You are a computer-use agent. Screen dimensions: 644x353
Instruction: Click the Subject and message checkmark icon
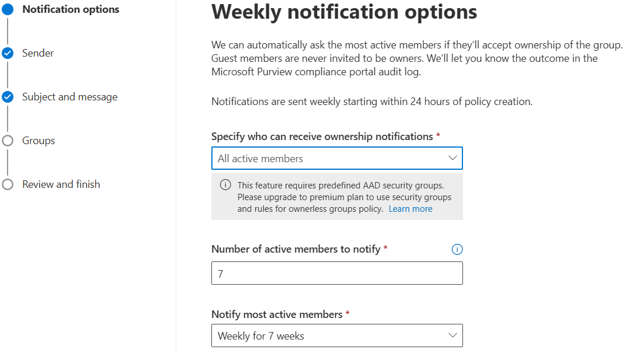pyautogui.click(x=8, y=97)
